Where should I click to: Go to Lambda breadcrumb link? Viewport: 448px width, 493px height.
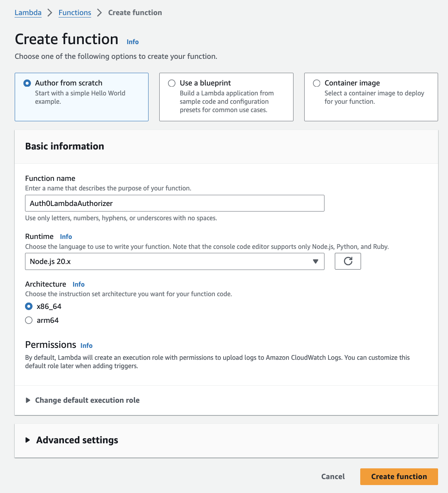click(28, 13)
